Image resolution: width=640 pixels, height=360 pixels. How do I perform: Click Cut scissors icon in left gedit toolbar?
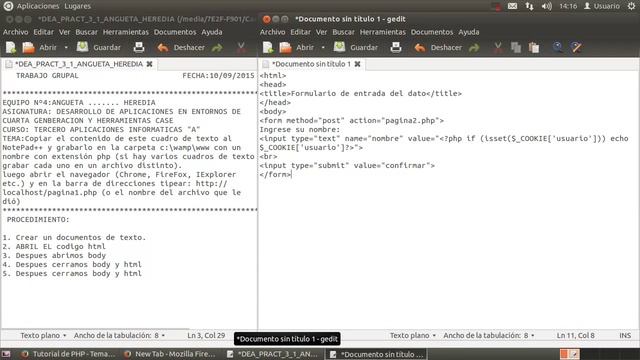pyautogui.click(x=241, y=48)
